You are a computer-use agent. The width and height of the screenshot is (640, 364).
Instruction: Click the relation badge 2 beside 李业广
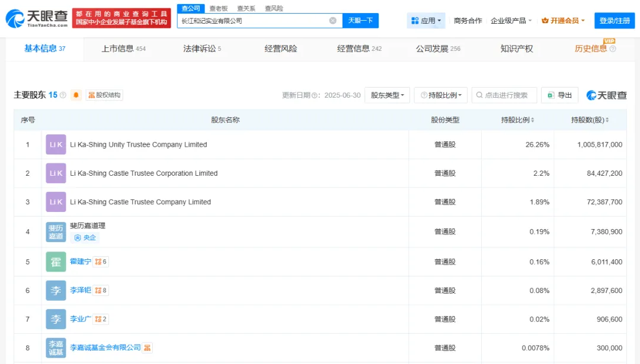pyautogui.click(x=100, y=319)
